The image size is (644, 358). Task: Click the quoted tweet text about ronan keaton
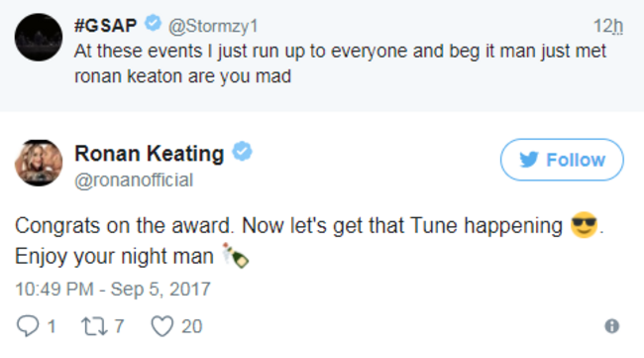[x=340, y=63]
